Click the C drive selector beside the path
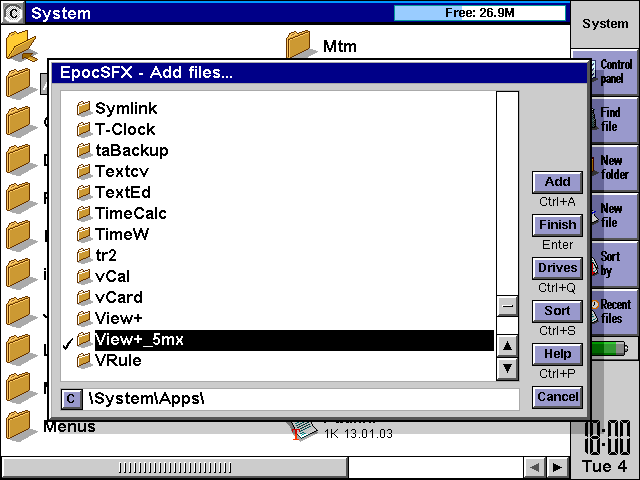 coord(71,399)
